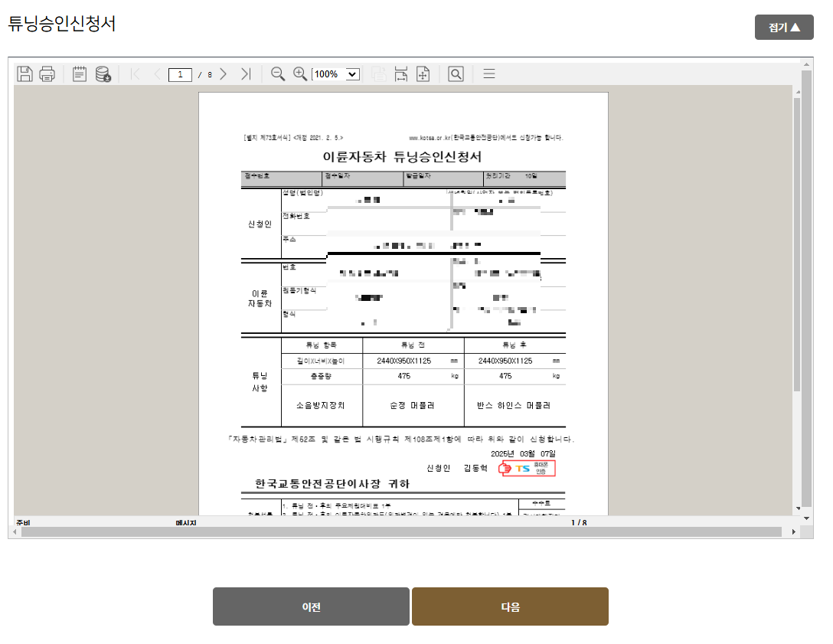
Task: Open the notepad export icon
Action: [80, 74]
